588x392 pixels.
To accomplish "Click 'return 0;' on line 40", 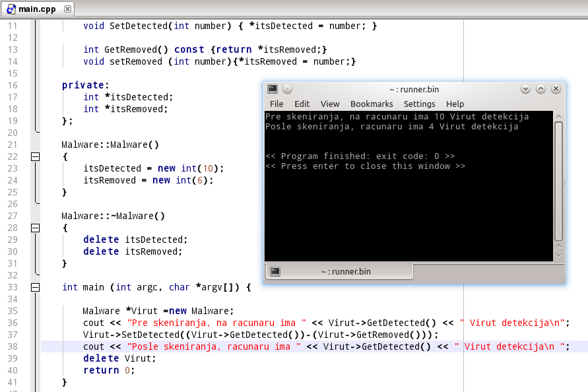I will [x=109, y=370].
